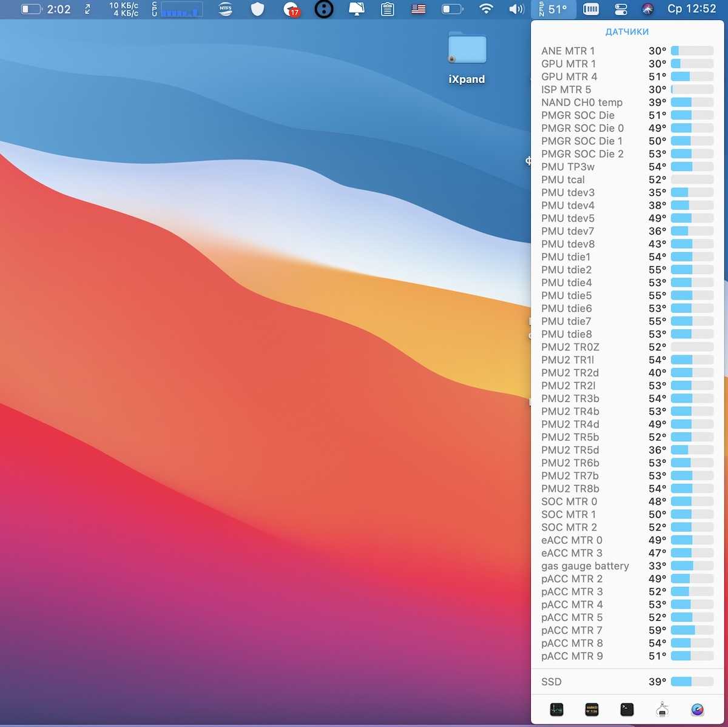Open the iStat Menus app icon
Image resolution: width=728 pixels, height=727 pixels.
(x=698, y=709)
